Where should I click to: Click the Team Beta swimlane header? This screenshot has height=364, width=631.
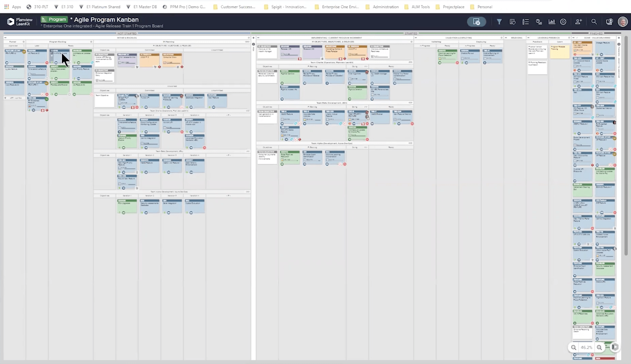click(x=332, y=103)
